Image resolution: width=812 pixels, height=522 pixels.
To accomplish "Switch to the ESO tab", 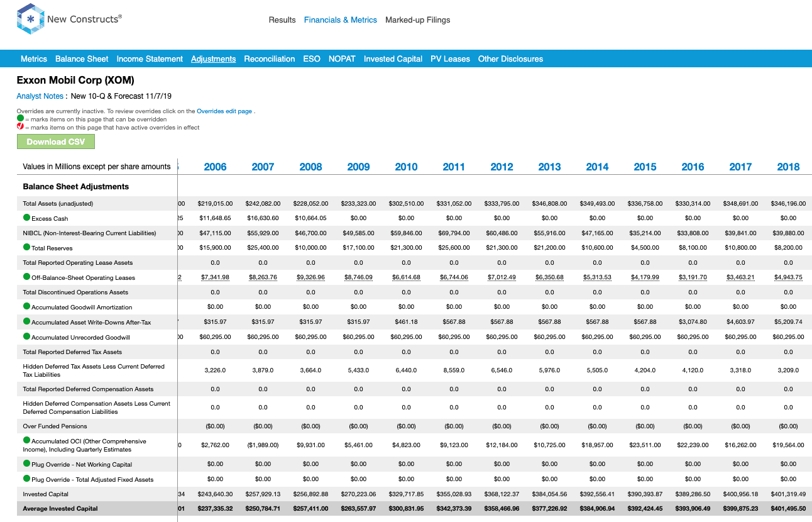I will [x=312, y=59].
